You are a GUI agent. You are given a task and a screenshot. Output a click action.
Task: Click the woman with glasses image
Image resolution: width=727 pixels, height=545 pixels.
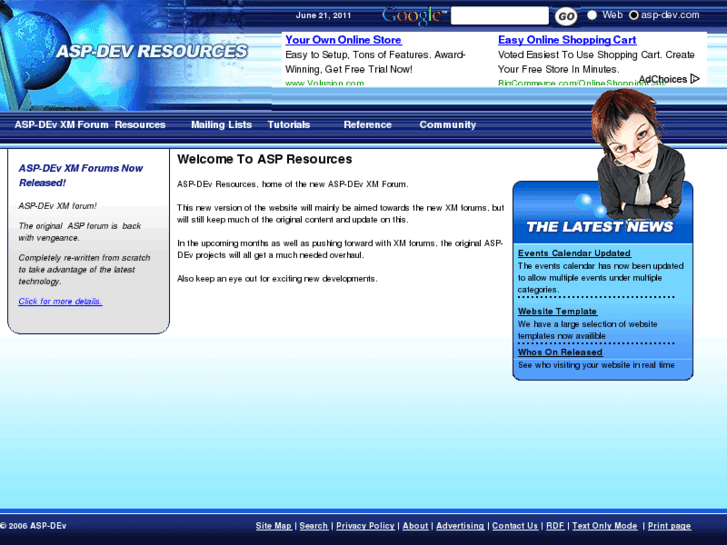[639, 155]
